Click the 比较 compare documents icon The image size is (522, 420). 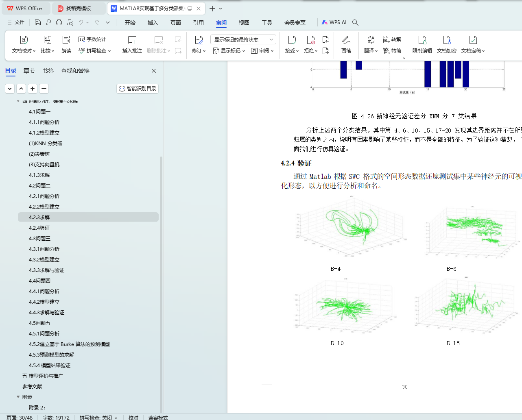47,40
